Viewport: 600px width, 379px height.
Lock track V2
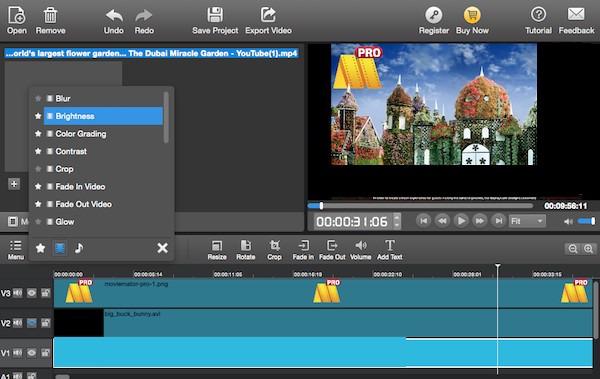point(46,323)
